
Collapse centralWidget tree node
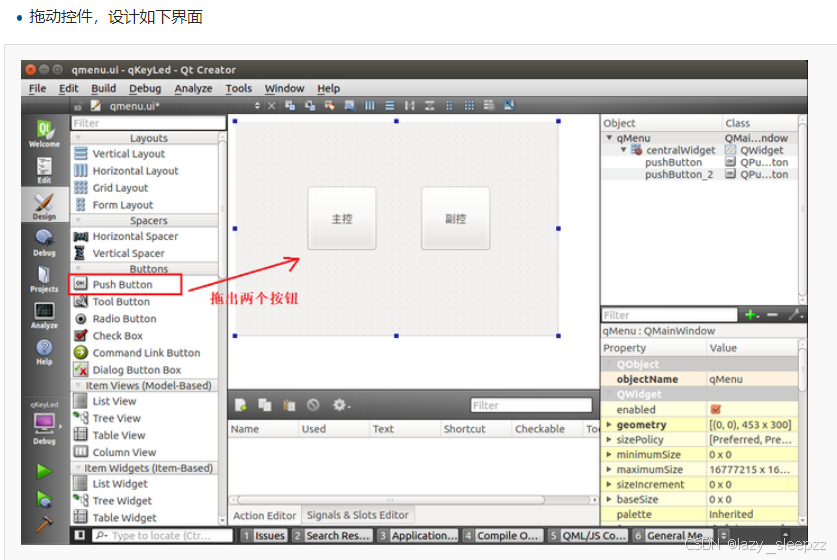click(x=623, y=150)
